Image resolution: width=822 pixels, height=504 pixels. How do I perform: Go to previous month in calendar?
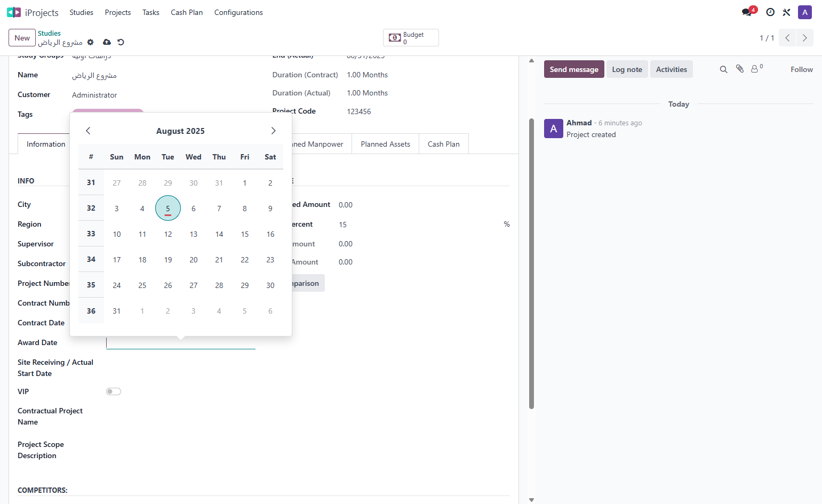(x=88, y=131)
